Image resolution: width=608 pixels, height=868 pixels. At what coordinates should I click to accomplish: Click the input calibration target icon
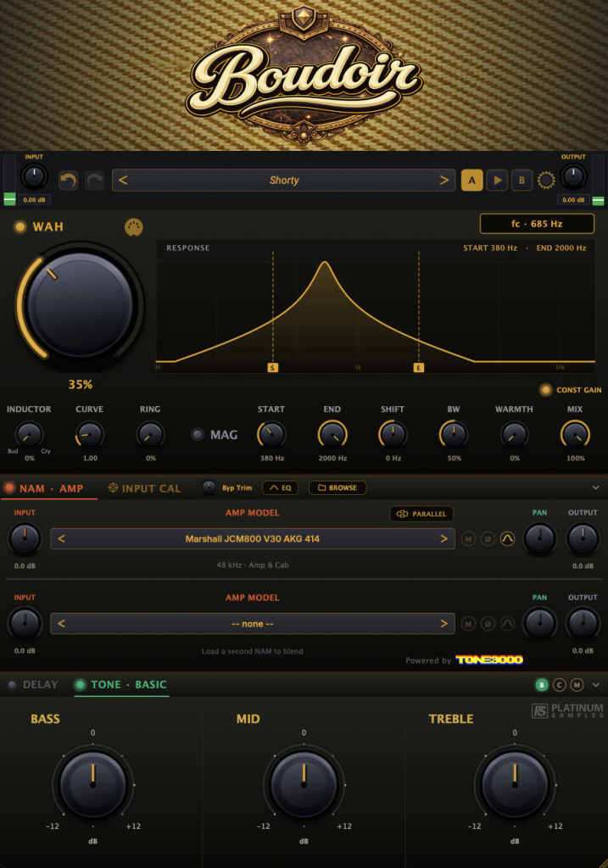point(113,487)
